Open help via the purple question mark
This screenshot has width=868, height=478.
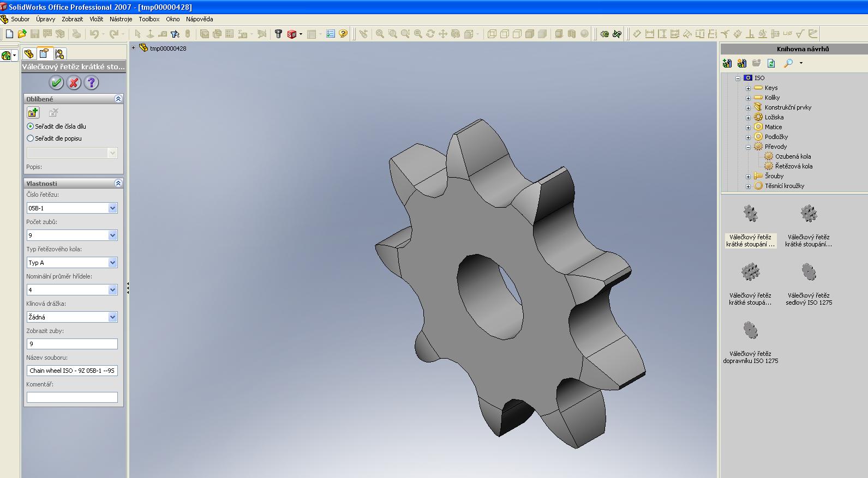click(91, 83)
